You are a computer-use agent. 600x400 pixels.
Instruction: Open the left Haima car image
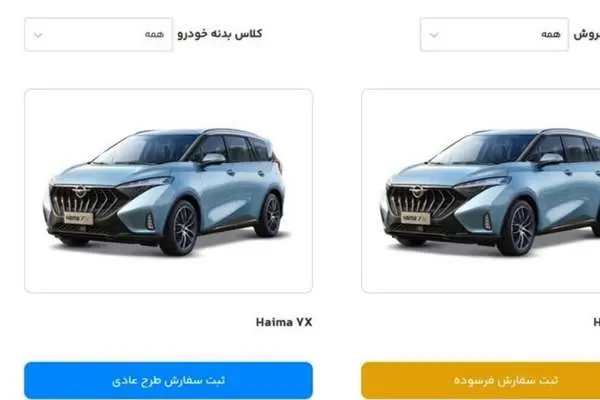tap(168, 191)
